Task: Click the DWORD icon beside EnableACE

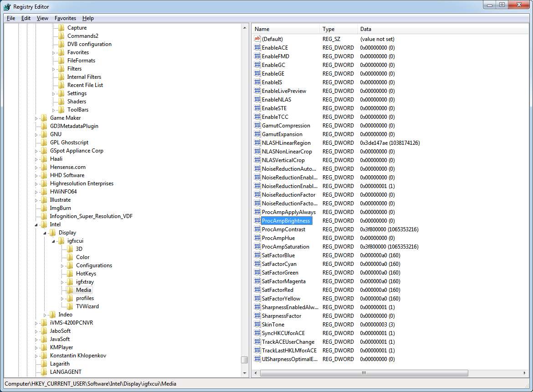Action: pyautogui.click(x=257, y=47)
